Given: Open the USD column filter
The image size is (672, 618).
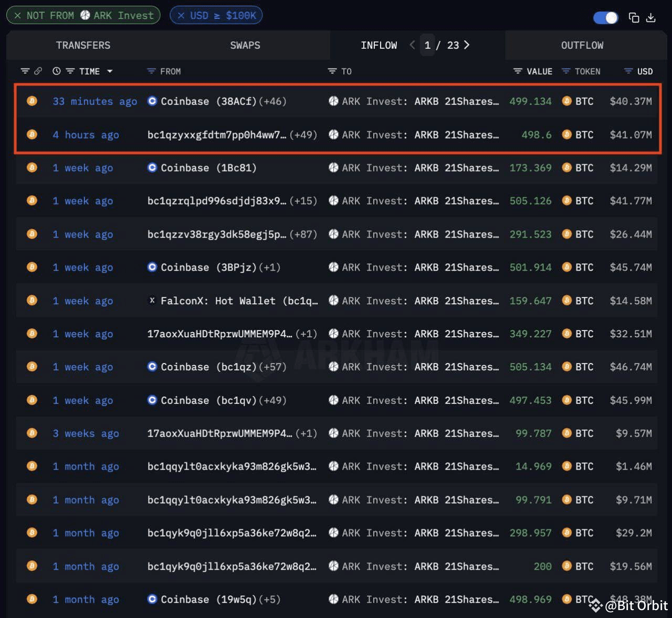Looking at the screenshot, I should [628, 71].
